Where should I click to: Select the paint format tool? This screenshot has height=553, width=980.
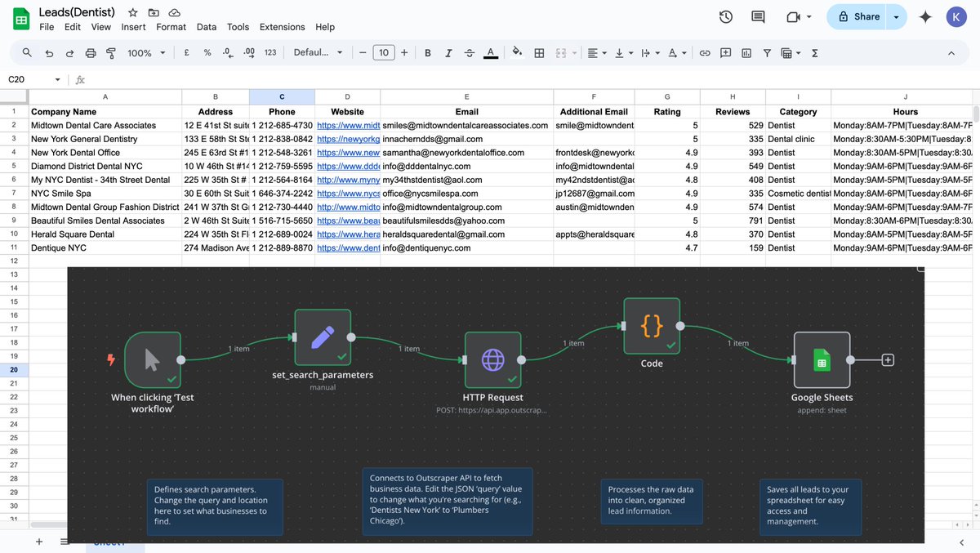111,53
